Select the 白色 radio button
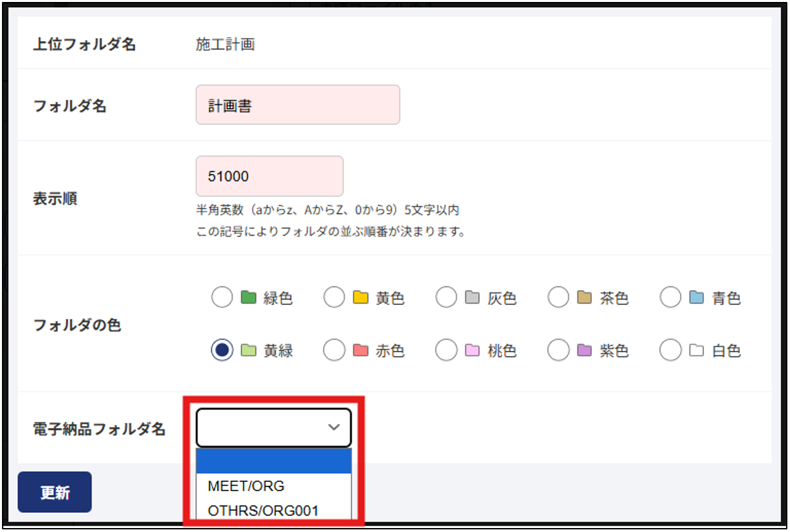This screenshot has height=532, width=790. tap(670, 350)
